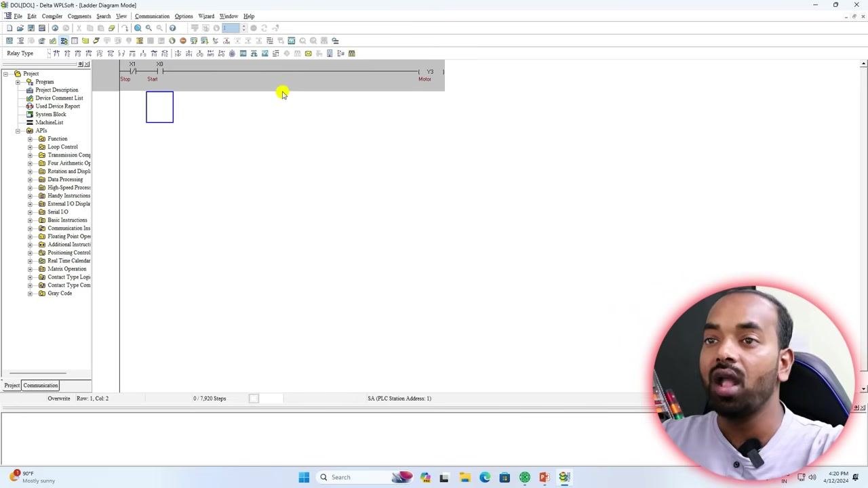
Task: Click the Zoom in magnifier icon
Action: pyautogui.click(x=149, y=28)
